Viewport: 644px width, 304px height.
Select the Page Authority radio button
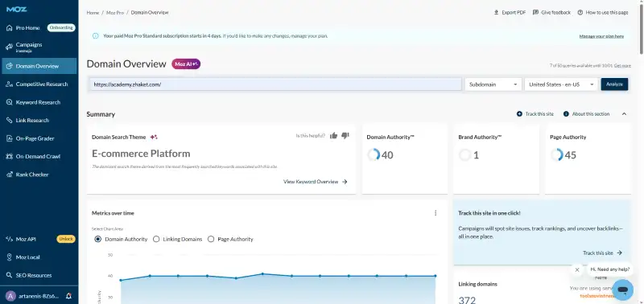(x=211, y=239)
